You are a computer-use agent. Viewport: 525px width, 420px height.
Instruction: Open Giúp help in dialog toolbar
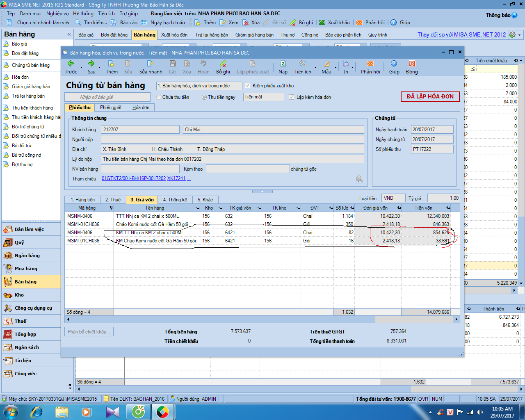394,67
